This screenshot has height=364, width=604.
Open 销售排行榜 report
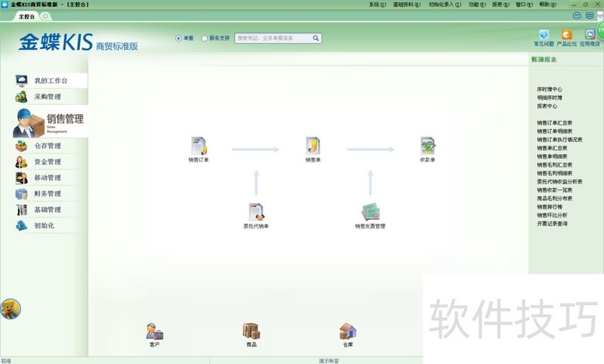[x=550, y=207]
